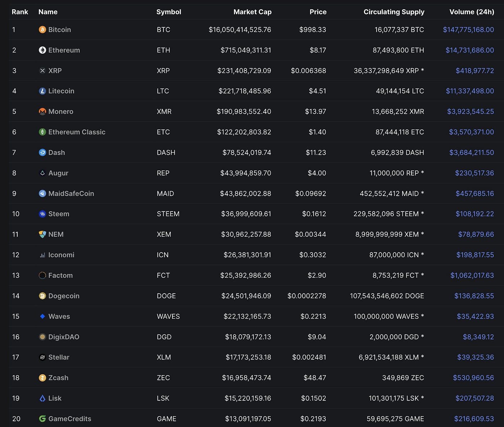Screen dimensions: 504x427
Task: Sort by Circulating Supply column header
Action: click(394, 12)
